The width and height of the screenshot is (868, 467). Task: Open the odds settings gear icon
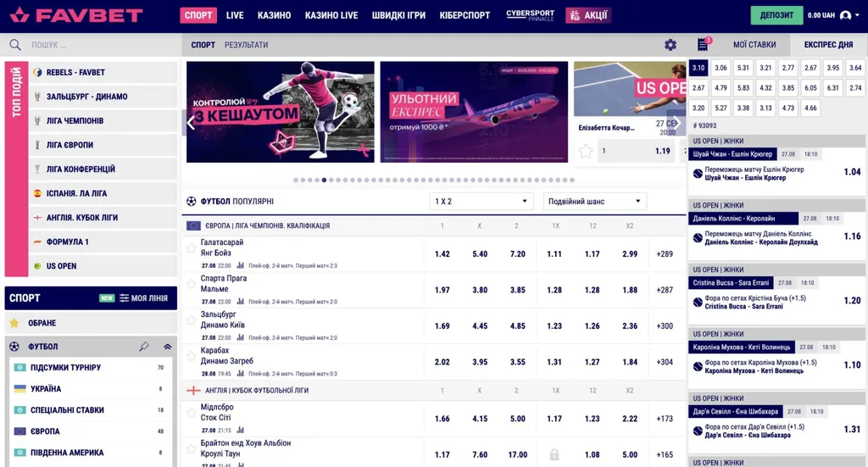click(670, 45)
